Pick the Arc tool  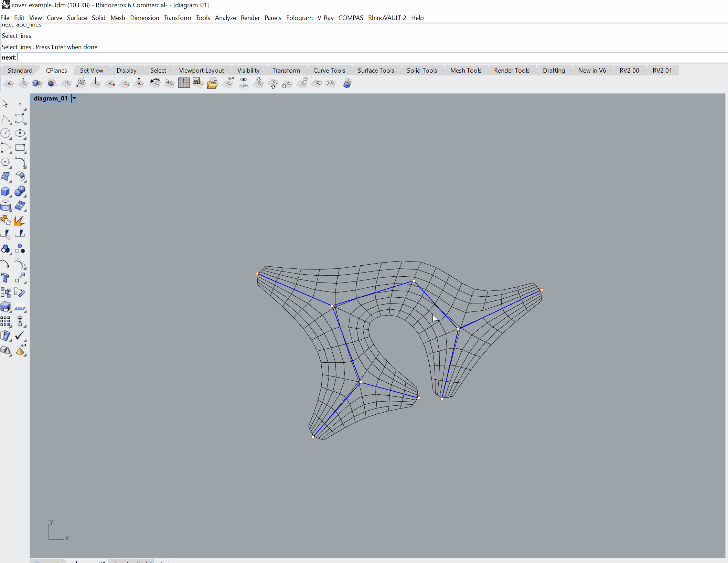click(6, 148)
